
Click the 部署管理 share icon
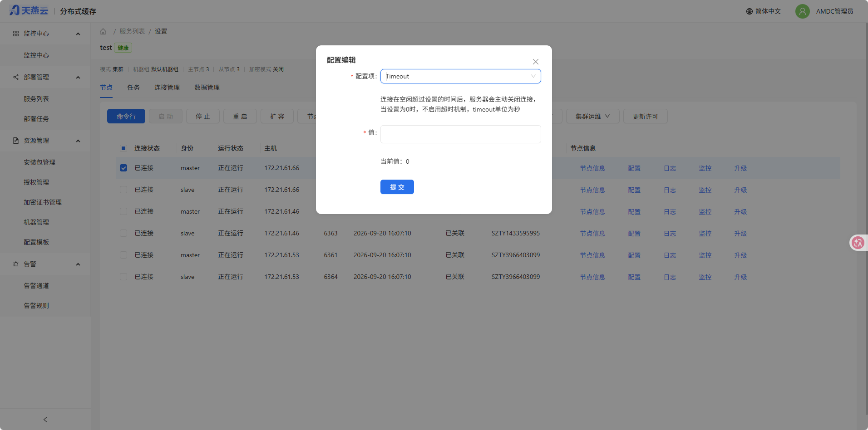coord(16,77)
